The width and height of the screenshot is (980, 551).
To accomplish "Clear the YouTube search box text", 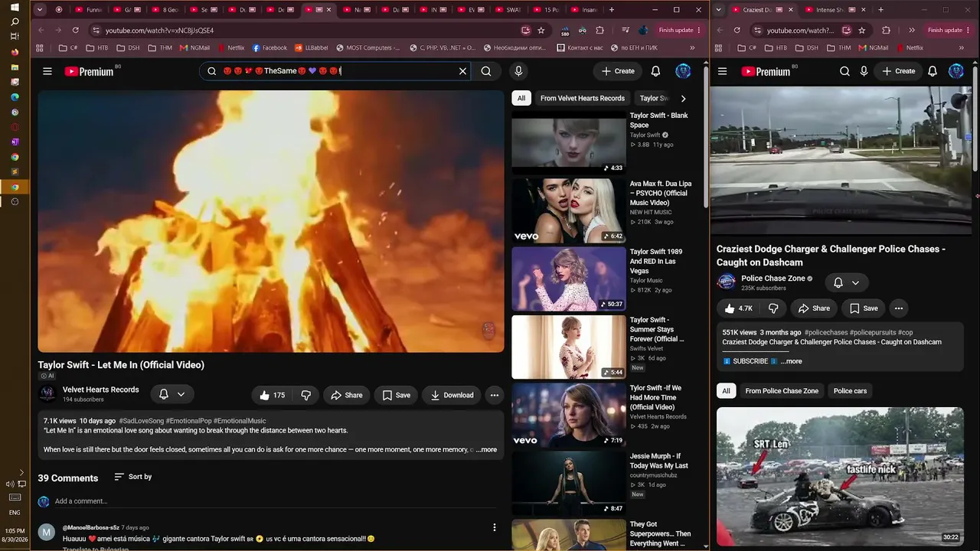I will point(462,71).
